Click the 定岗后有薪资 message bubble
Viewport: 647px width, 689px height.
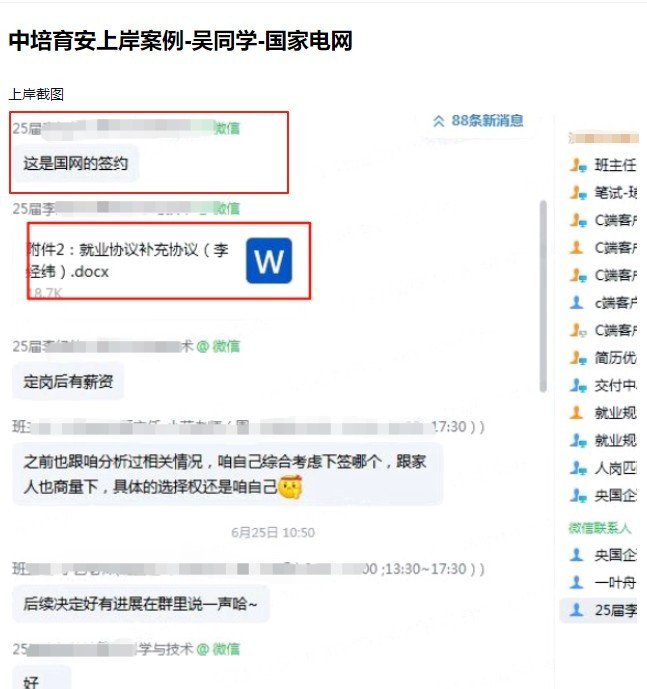68,381
